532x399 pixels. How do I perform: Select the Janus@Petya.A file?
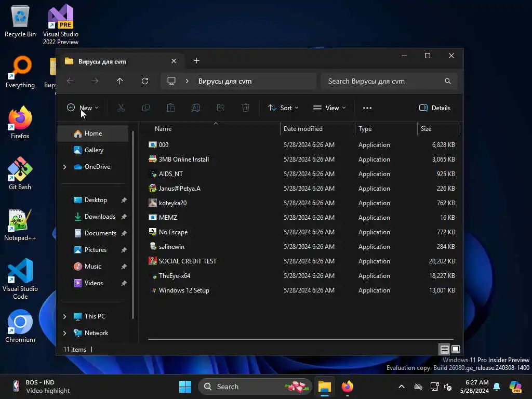point(302,188)
